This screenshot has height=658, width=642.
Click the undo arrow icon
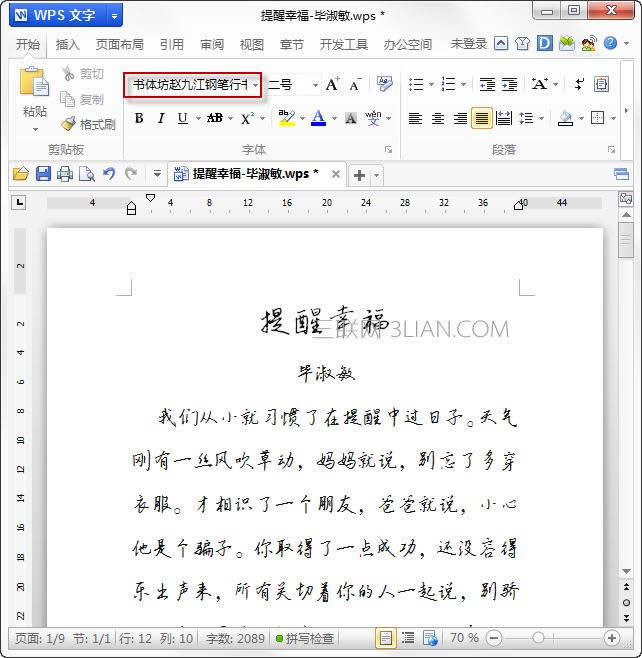point(109,174)
